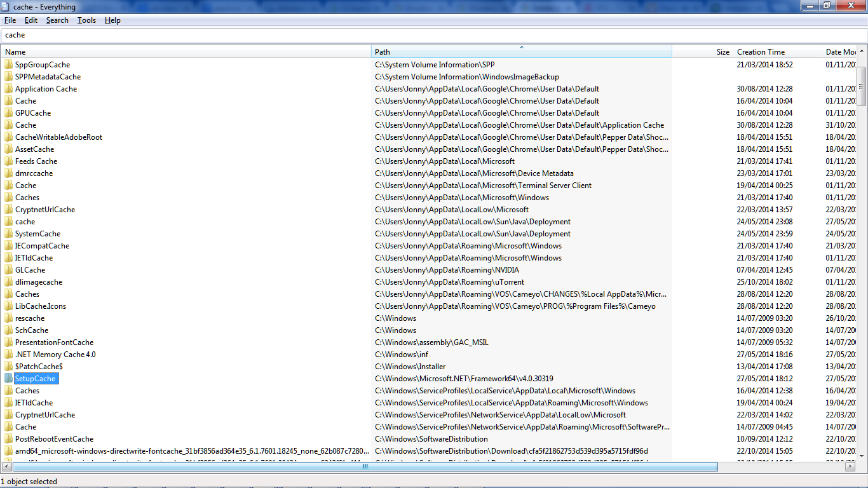868x488 pixels.
Task: Select the lowercase 'cache' Java Deployment row
Action: pyautogui.click(x=429, y=222)
